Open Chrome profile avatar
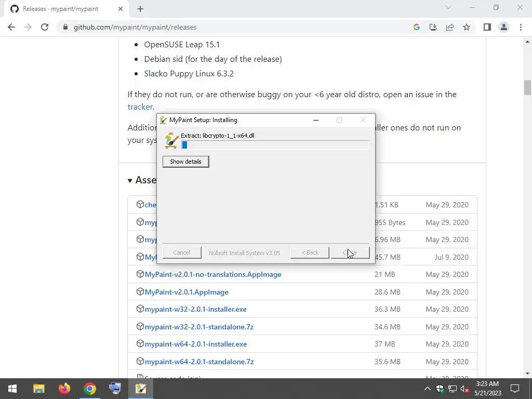The width and height of the screenshot is (532, 399). click(504, 27)
